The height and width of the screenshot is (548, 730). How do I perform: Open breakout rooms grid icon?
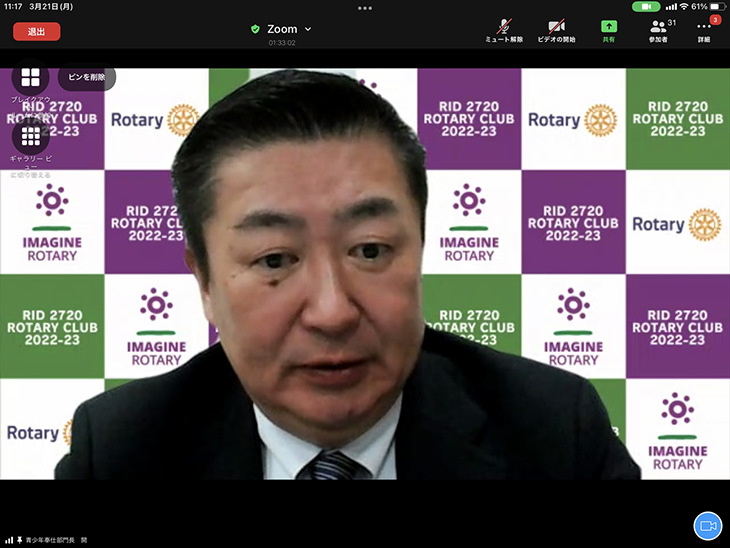point(31,77)
